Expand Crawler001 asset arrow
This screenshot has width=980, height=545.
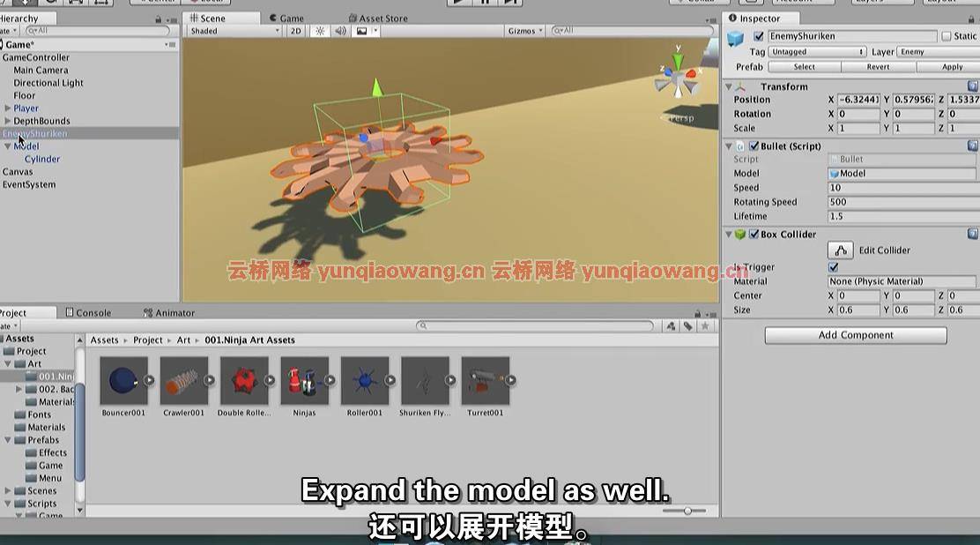coord(209,380)
